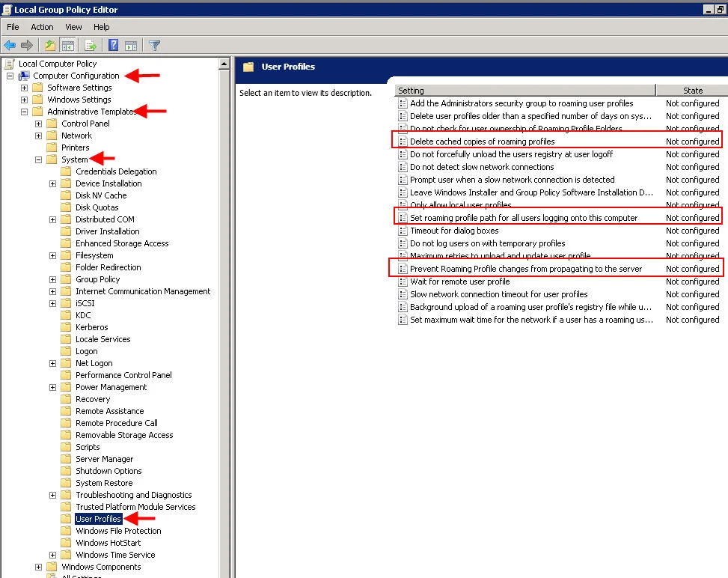728x578 pixels.
Task: Open the View menu
Action: 73,27
